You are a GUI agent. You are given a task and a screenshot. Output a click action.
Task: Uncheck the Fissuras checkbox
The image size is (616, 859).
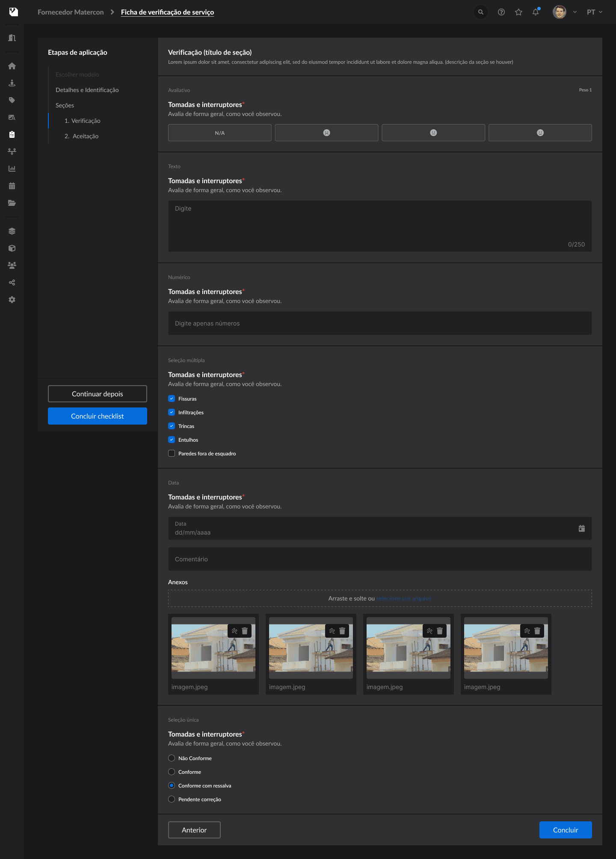172,398
